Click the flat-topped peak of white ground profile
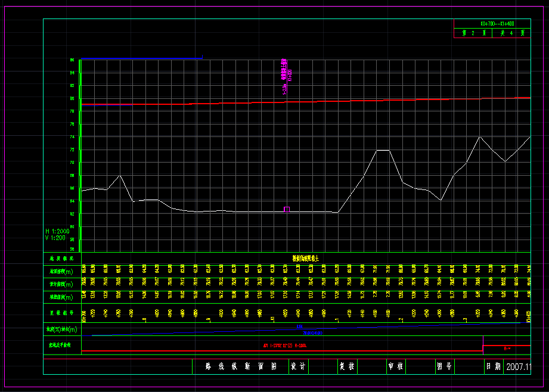 [x=383, y=150]
